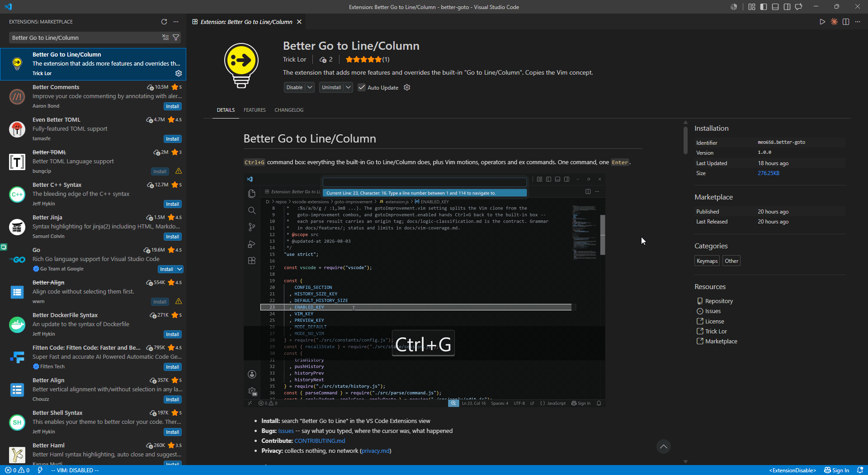Image resolution: width=868 pixels, height=475 pixels.
Task: Customize layout from title bar
Action: (x=752, y=7)
